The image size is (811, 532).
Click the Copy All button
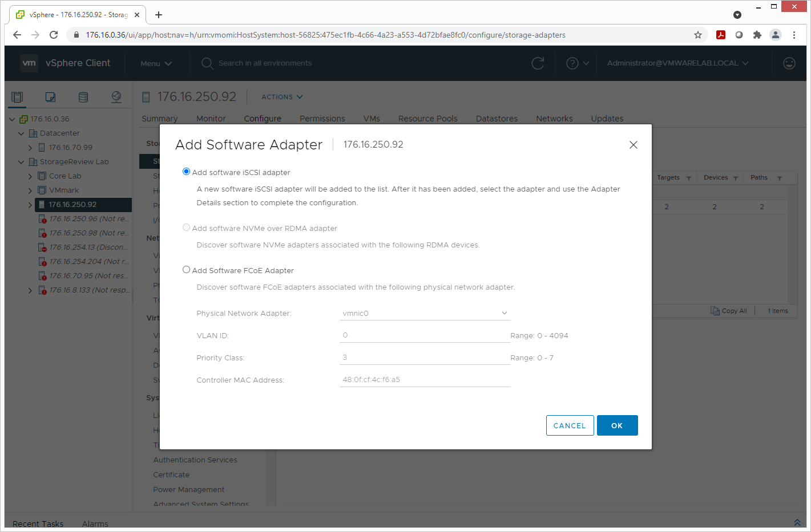click(x=729, y=311)
